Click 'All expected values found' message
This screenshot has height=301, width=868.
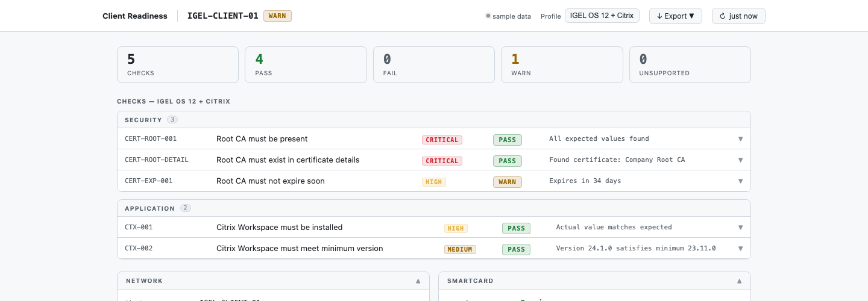[x=599, y=139]
